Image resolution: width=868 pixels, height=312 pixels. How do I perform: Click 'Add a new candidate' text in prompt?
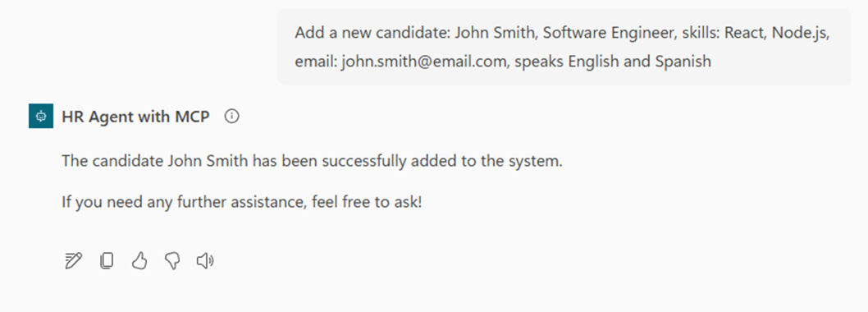tap(372, 33)
